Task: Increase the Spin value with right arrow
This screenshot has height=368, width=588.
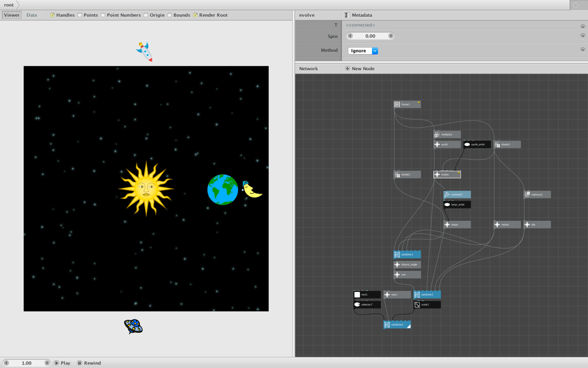Action: [391, 36]
